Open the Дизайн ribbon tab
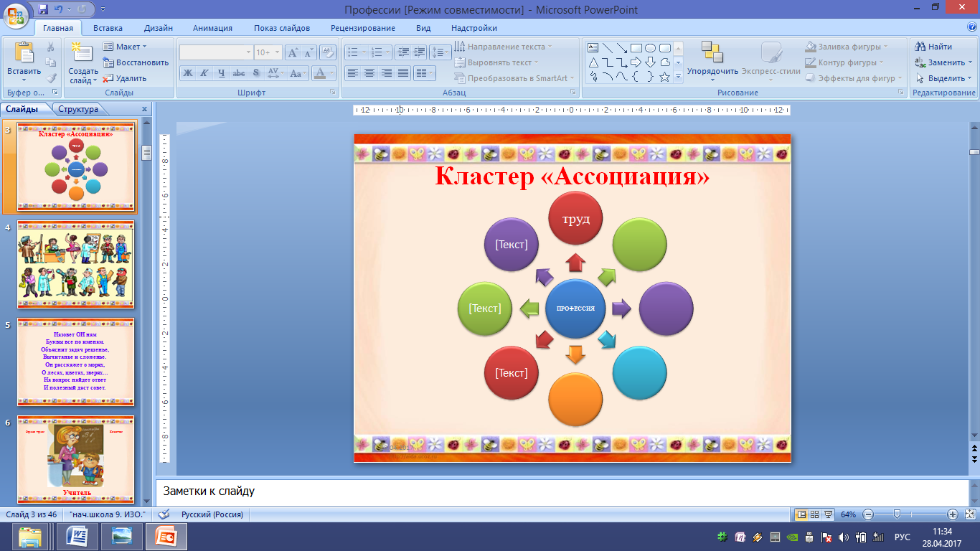This screenshot has width=980, height=551. tap(158, 28)
